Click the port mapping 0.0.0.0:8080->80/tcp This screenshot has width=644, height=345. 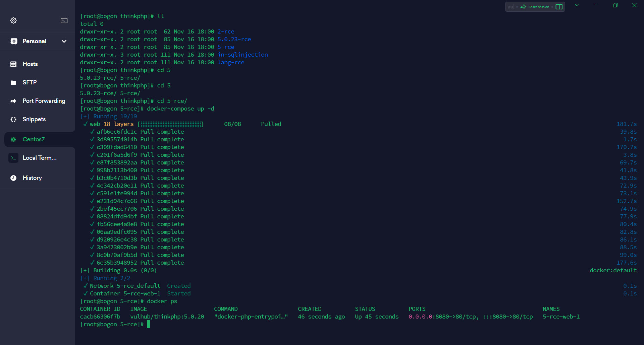click(444, 317)
